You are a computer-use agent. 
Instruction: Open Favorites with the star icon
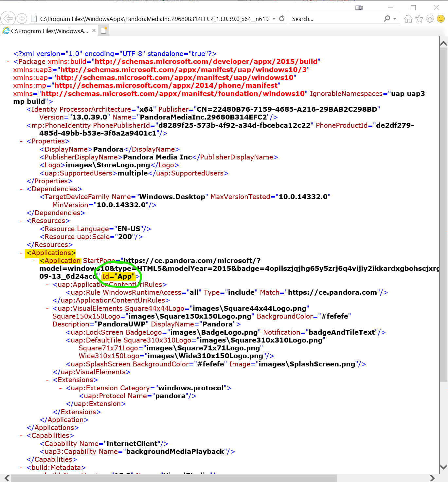(x=419, y=19)
